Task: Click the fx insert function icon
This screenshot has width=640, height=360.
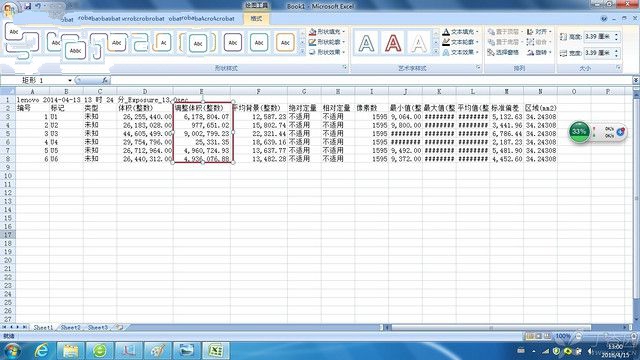Action: click(105, 80)
